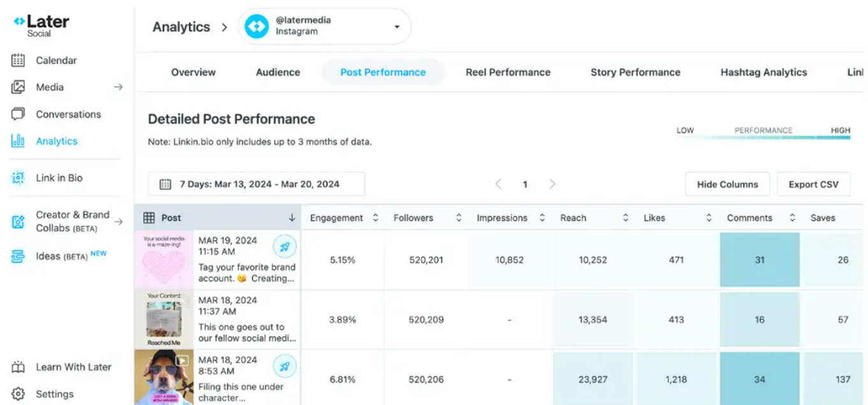Switch to the Reel Performance tab
Viewport: 868px width, 405px height.
point(508,73)
